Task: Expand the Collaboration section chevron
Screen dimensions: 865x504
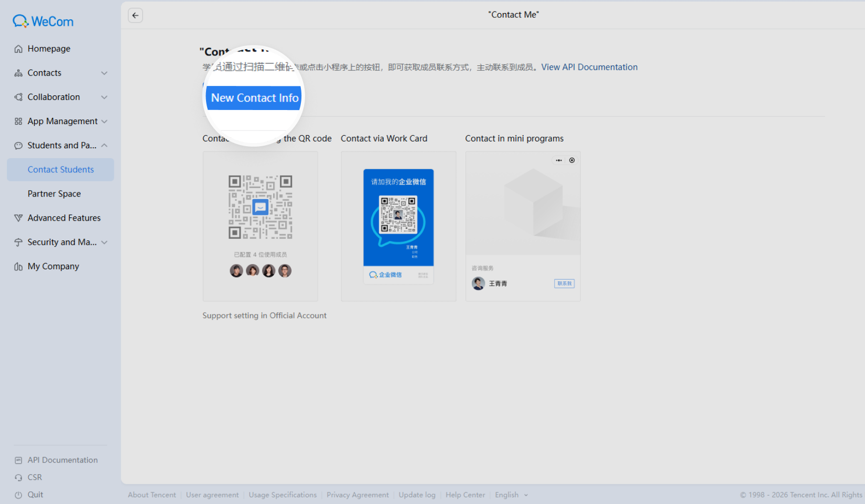Action: pyautogui.click(x=104, y=97)
